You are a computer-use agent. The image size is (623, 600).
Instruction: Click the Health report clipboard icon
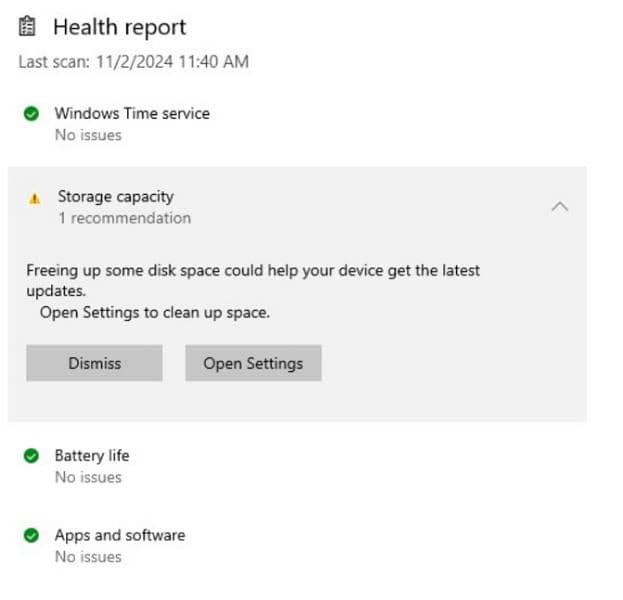(x=28, y=27)
